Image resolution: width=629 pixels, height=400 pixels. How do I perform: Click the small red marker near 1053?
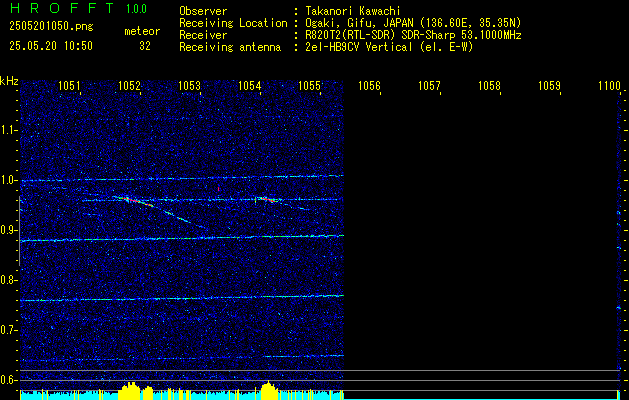click(218, 189)
